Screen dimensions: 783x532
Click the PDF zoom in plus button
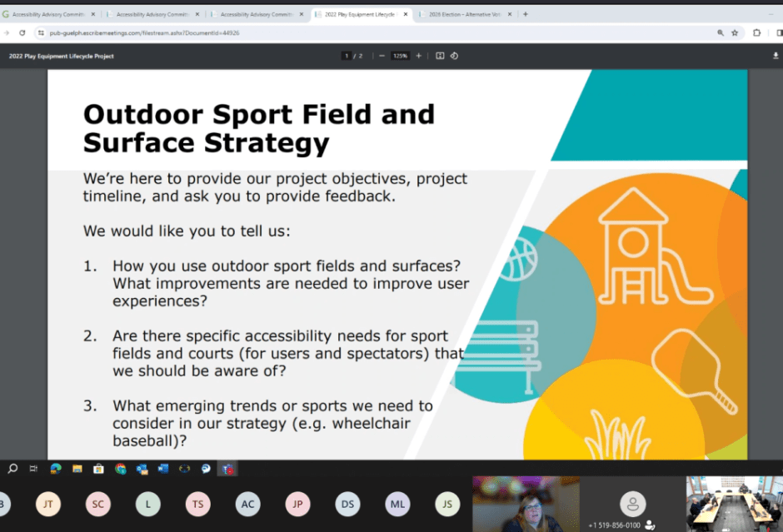point(419,56)
